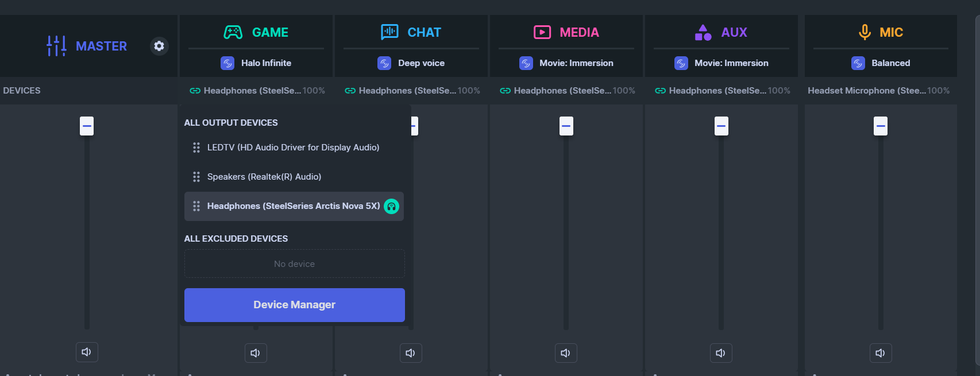Select LEDTV (HD Audio Driver) output
980x376 pixels.
[x=294, y=148]
